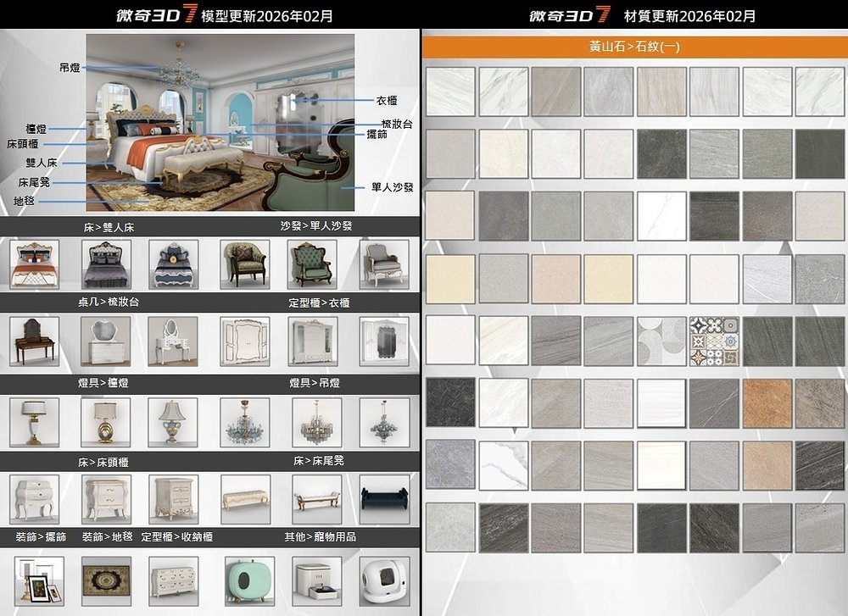Click the 裝飾>地毯 category label
The image size is (848, 616).
[x=107, y=537]
